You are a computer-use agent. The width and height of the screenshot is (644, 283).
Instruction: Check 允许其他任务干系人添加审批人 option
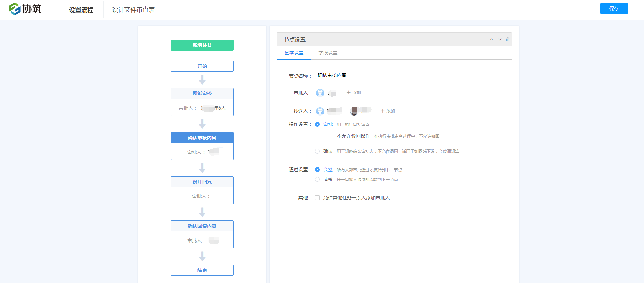pyautogui.click(x=317, y=198)
